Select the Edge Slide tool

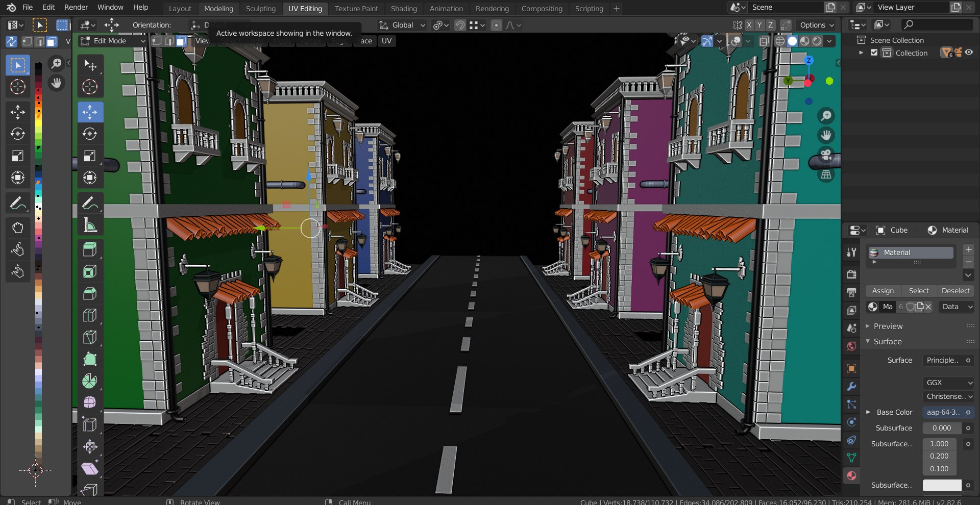[90, 425]
